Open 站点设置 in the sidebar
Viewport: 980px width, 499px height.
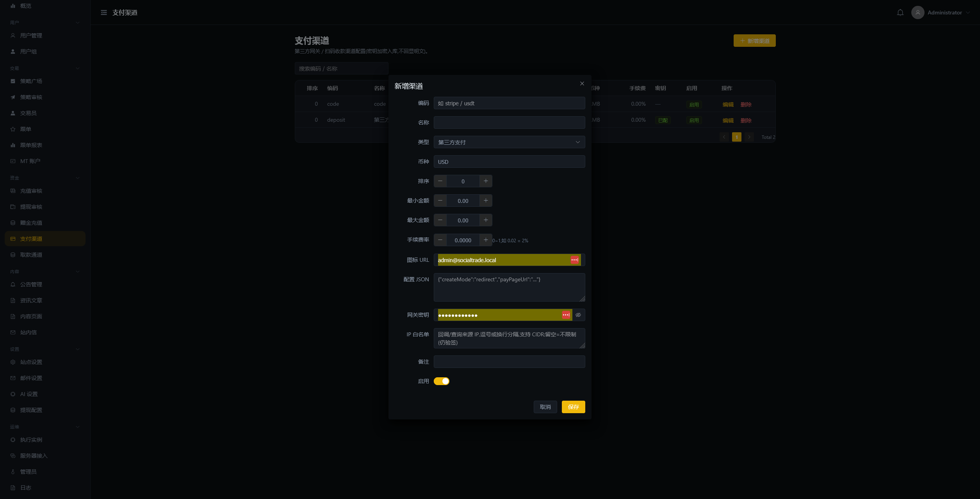pos(45,362)
